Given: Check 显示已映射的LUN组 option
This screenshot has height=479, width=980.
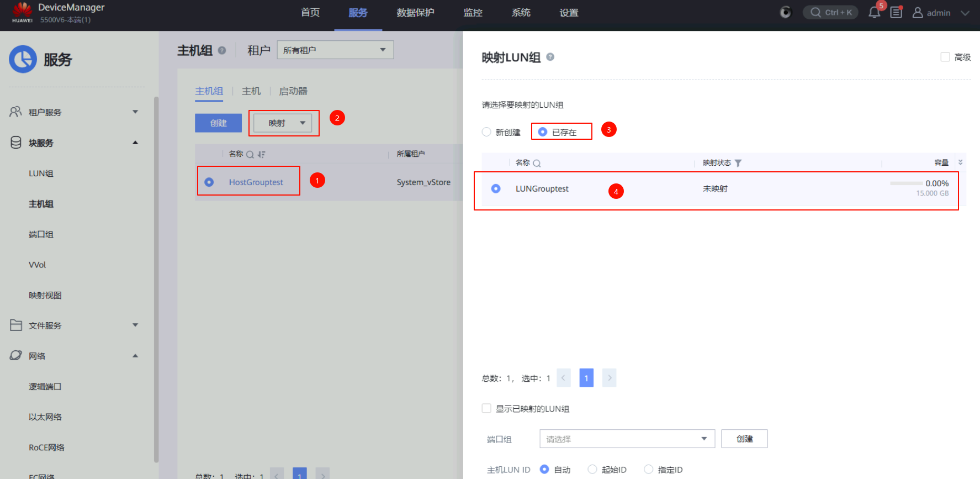Looking at the screenshot, I should pos(486,408).
